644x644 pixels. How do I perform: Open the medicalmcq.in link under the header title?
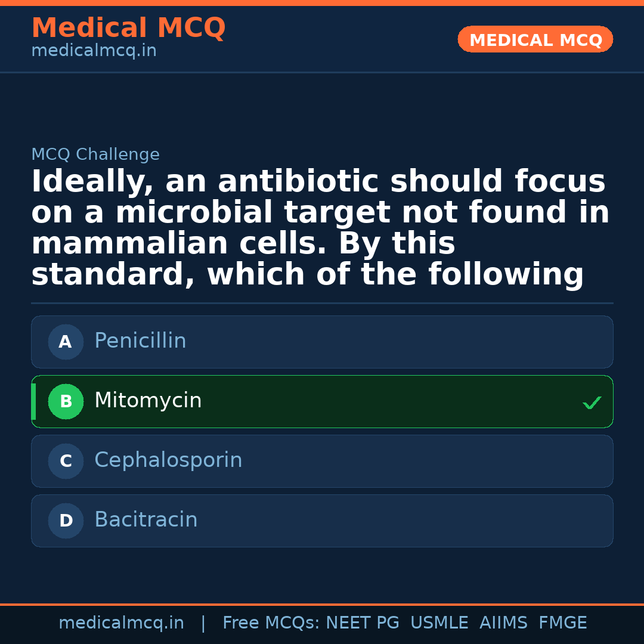pyautogui.click(x=94, y=51)
